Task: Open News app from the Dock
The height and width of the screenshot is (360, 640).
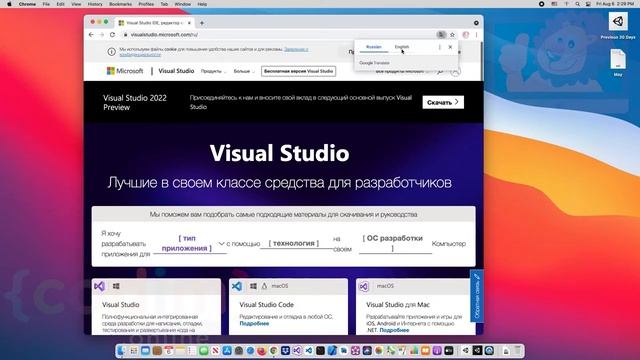Action: 215,351
